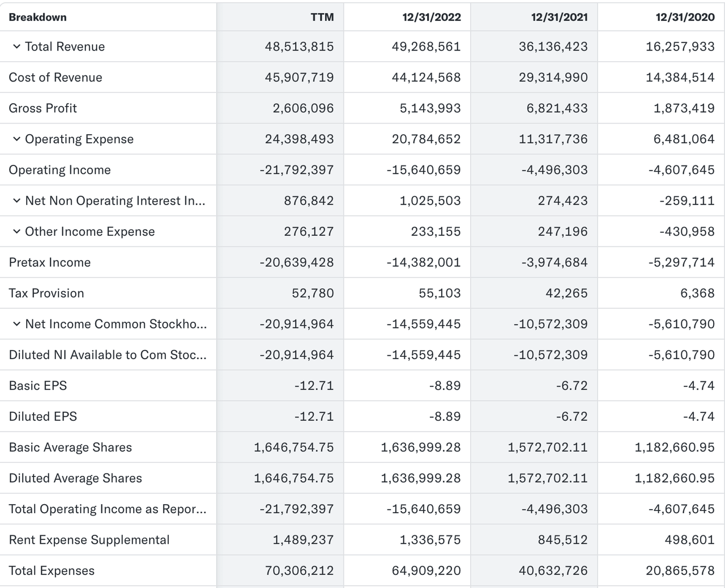Select the 12/31/2022 column header
The image size is (725, 588).
point(432,17)
